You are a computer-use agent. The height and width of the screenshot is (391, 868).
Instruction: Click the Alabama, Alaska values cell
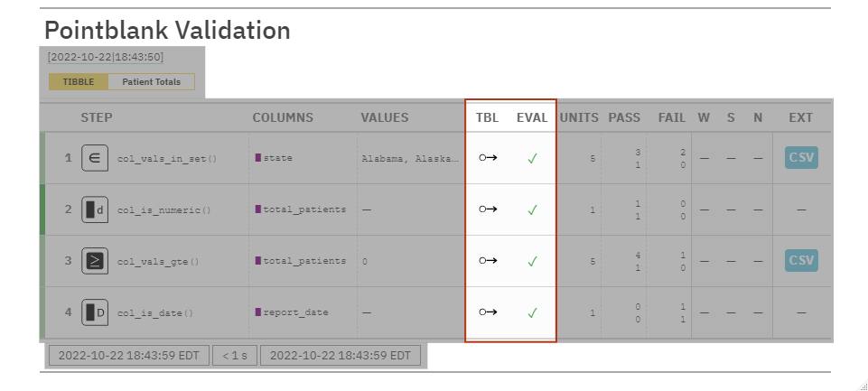(x=409, y=158)
